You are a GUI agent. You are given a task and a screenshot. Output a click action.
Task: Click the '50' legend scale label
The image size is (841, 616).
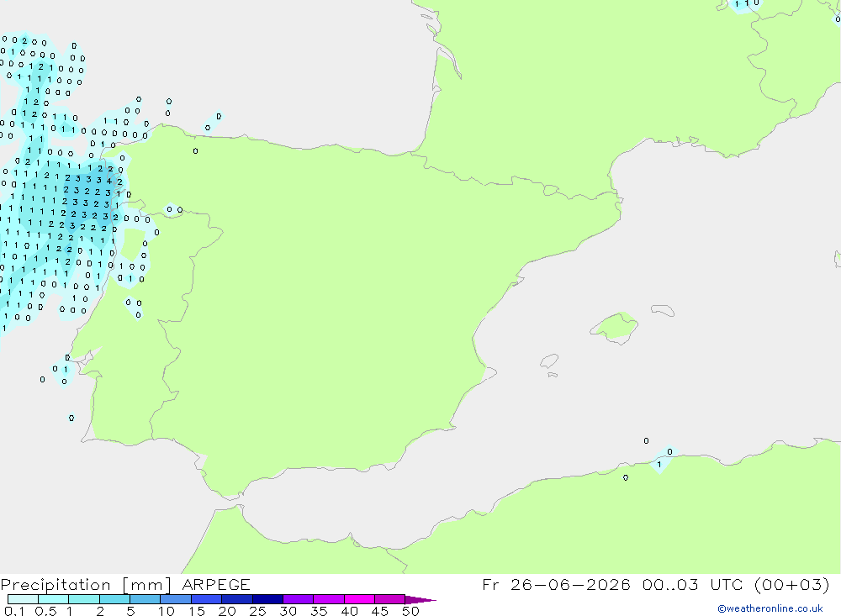coord(411,611)
